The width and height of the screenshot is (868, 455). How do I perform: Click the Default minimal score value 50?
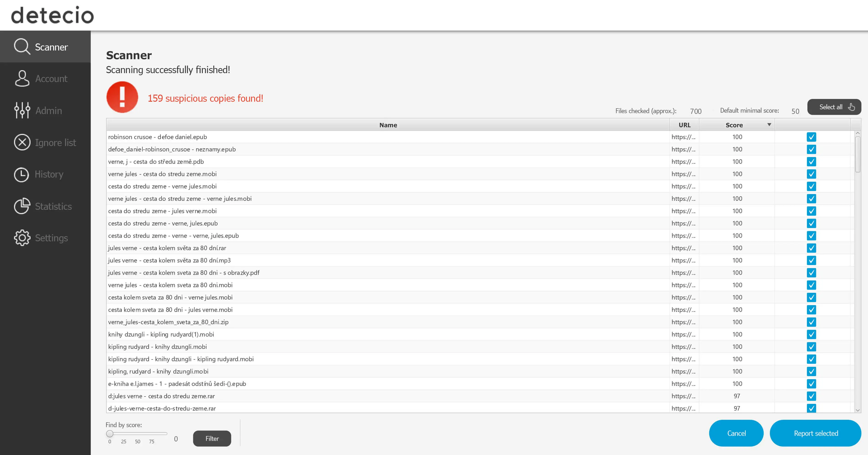tap(795, 111)
